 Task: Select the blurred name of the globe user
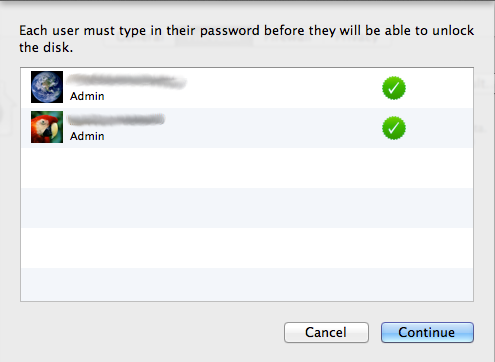pos(126,81)
